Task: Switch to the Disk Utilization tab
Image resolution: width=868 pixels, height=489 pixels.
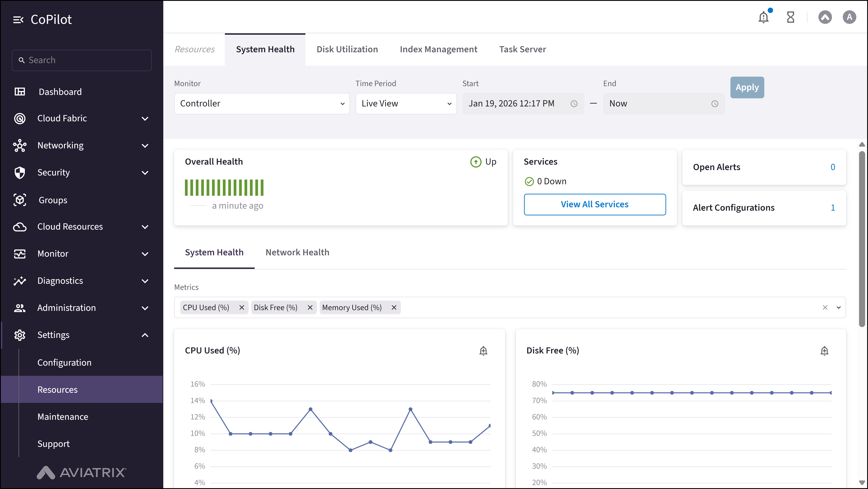Action: 347,50
